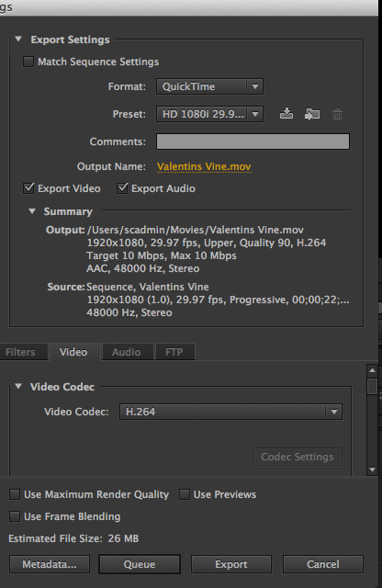
Task: Open the Preset HD 1080i dropdown
Action: pyautogui.click(x=209, y=114)
